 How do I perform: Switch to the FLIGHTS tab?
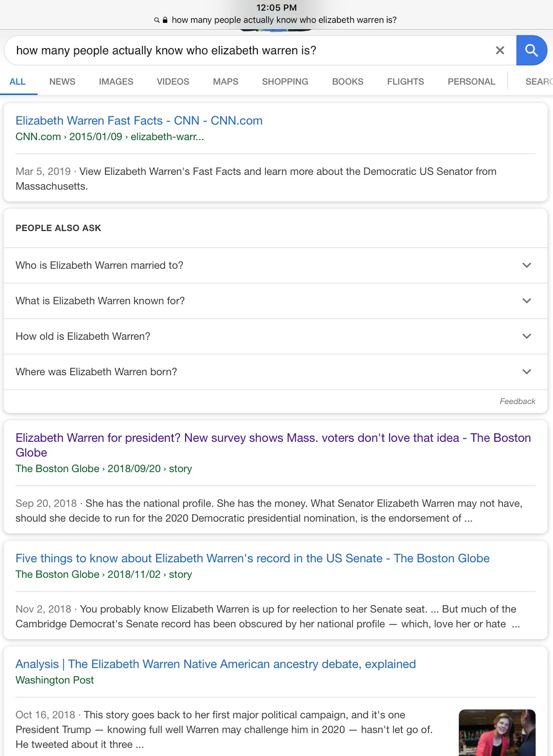(406, 82)
